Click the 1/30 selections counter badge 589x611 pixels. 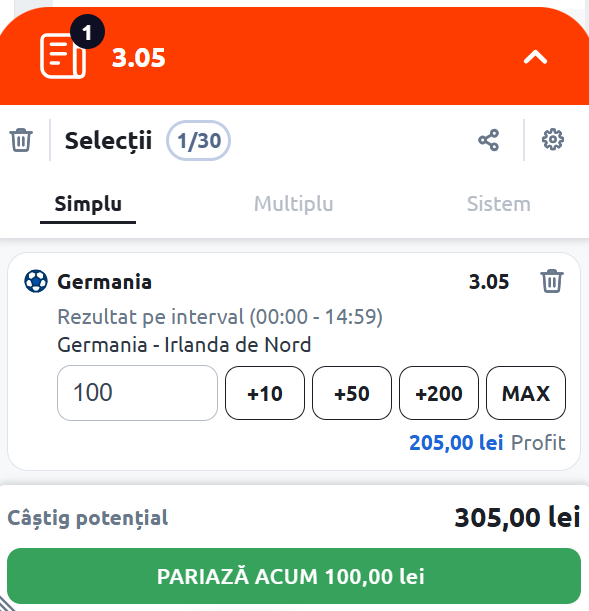tap(199, 141)
